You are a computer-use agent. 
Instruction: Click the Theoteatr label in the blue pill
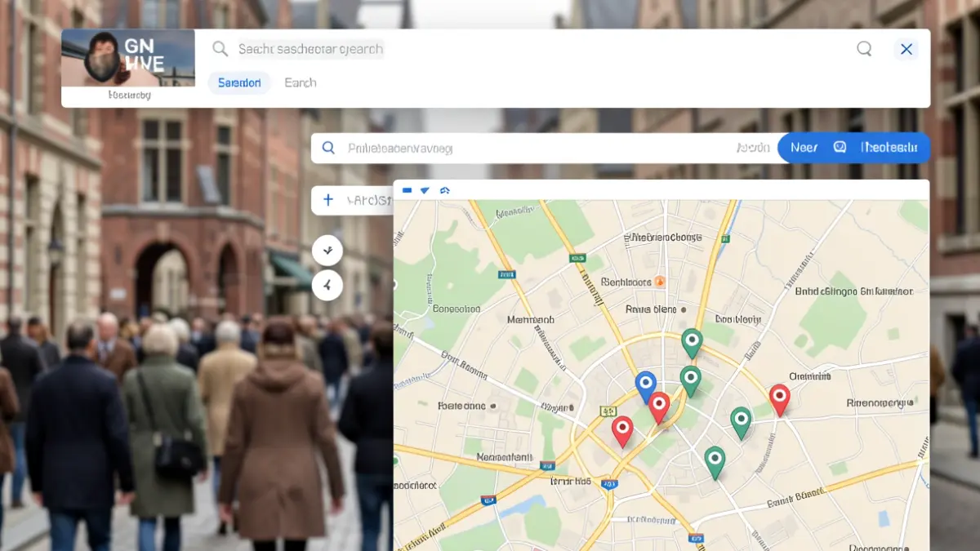pyautogui.click(x=889, y=148)
